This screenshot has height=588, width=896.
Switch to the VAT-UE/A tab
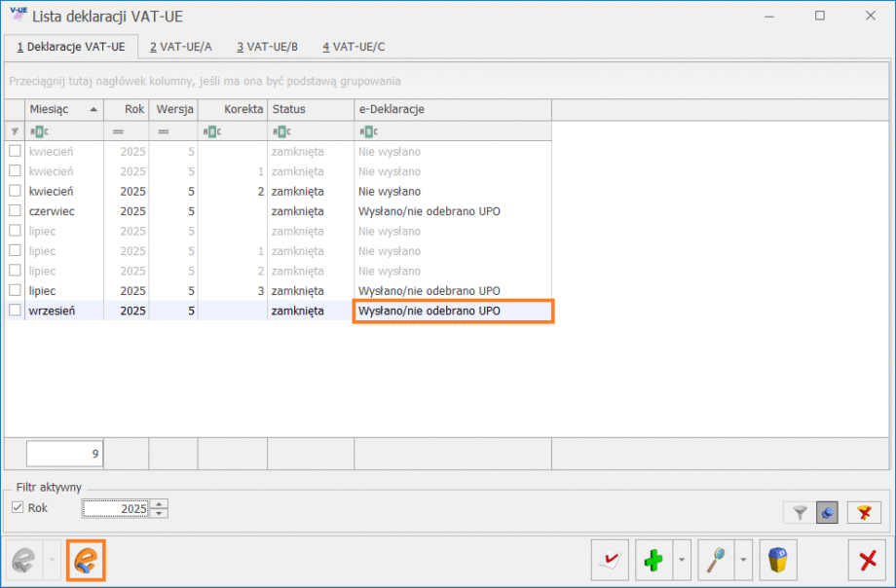pyautogui.click(x=178, y=46)
